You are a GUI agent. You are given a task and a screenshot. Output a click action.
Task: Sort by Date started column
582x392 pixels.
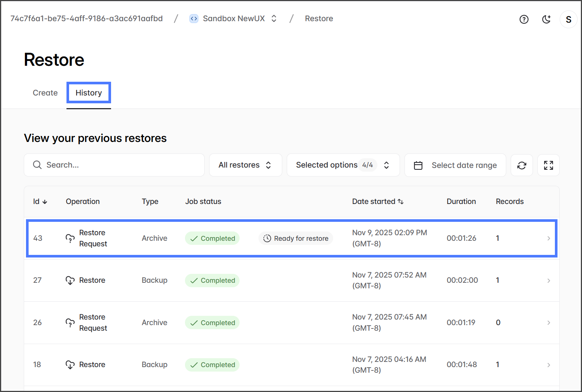[377, 201]
